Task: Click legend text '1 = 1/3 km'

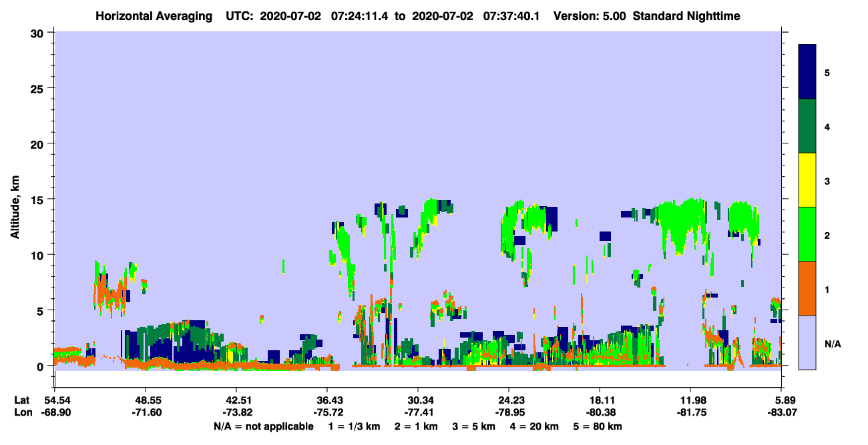Action: click(x=355, y=426)
